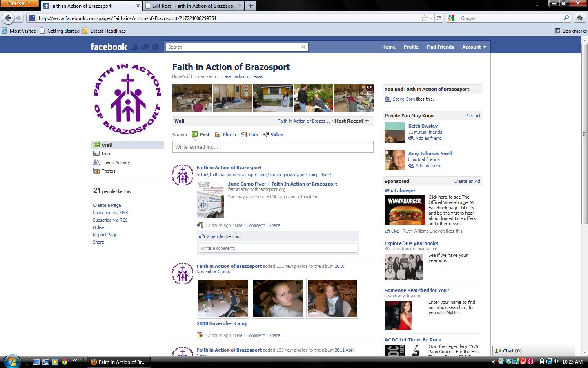
Task: Open Home in Facebook navigation
Action: [x=389, y=47]
